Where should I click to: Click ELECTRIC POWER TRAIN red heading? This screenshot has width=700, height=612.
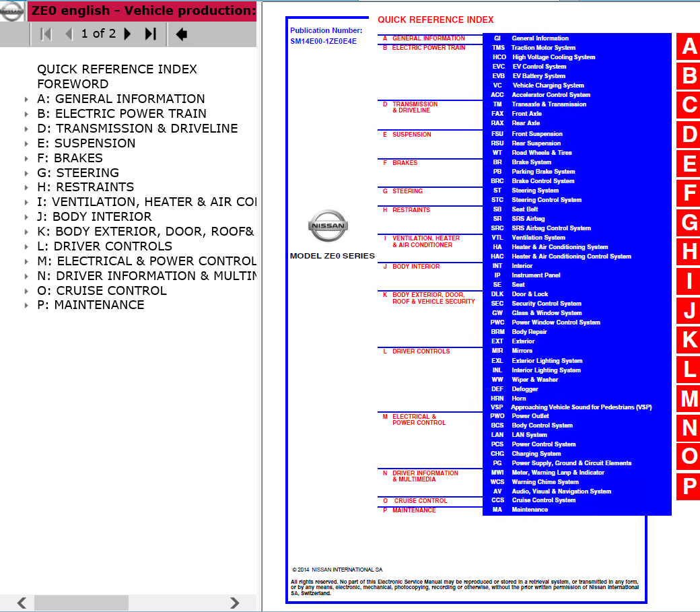(429, 48)
